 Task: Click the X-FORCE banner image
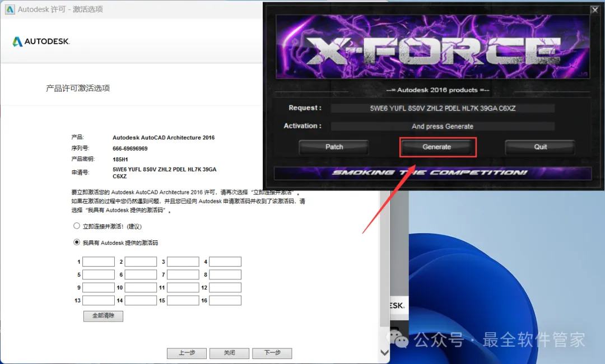tap(433, 46)
